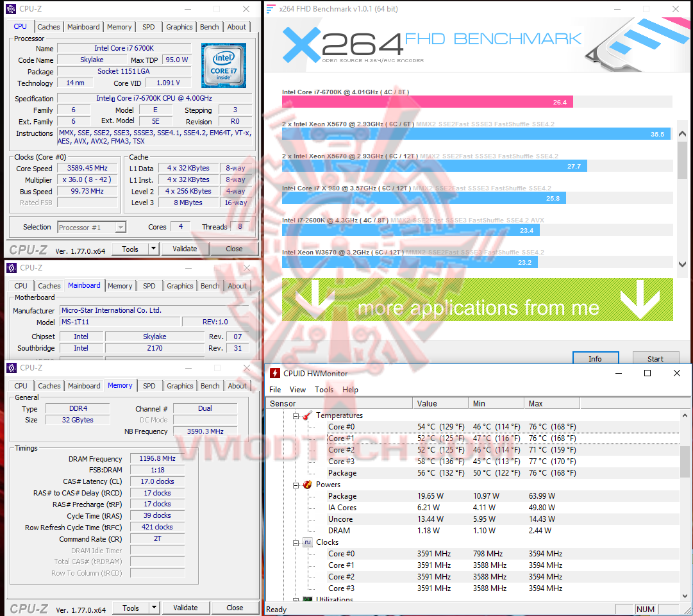Click the Min column header in HWMonitor
The height and width of the screenshot is (616, 693).
coord(496,403)
